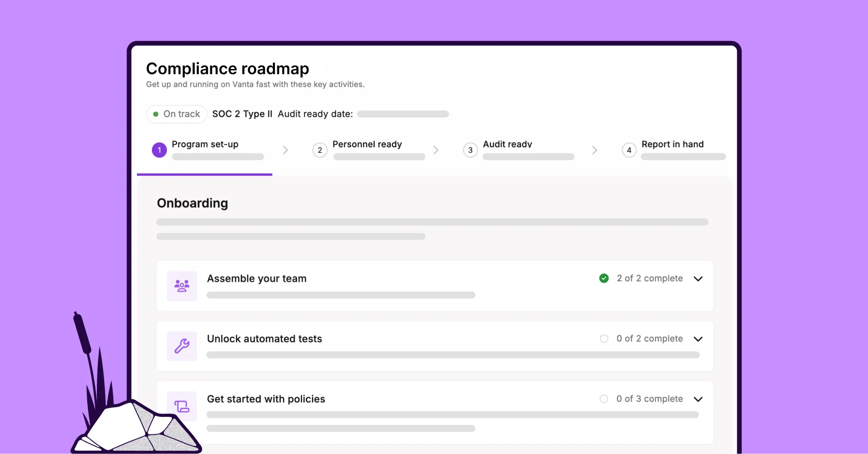Click the On track status badge
The width and height of the screenshot is (868, 454).
[176, 114]
